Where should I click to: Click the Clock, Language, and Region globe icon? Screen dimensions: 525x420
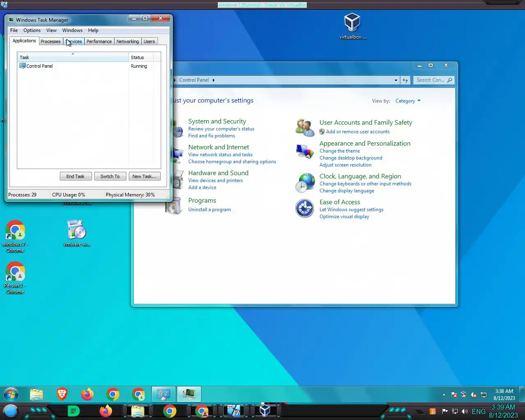tap(305, 183)
